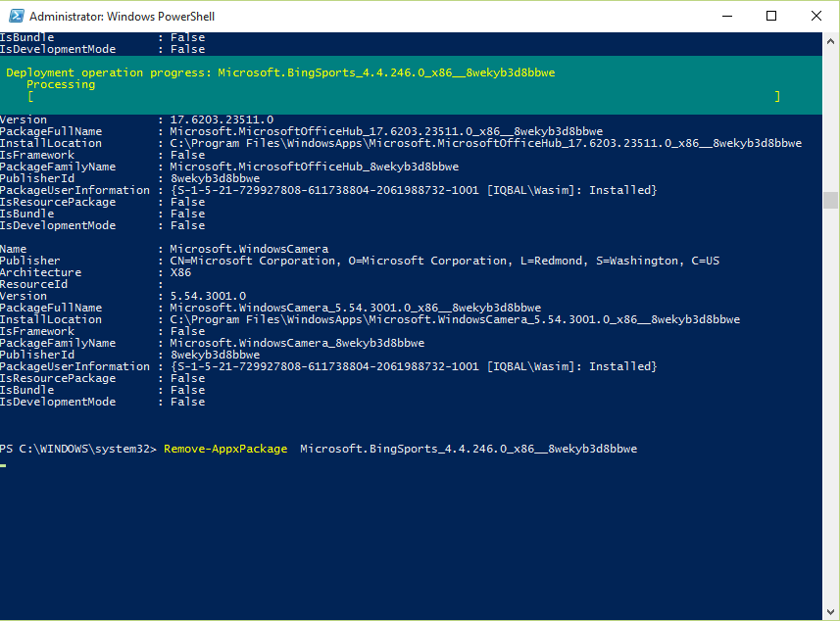The height and width of the screenshot is (621, 840).
Task: Click the deployment progress bar
Action: click(404, 96)
